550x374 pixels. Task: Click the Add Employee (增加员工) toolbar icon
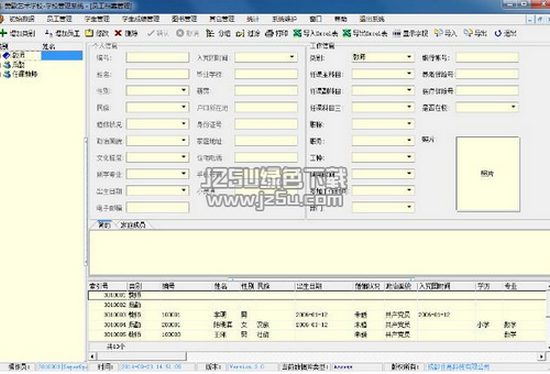(x=49, y=33)
